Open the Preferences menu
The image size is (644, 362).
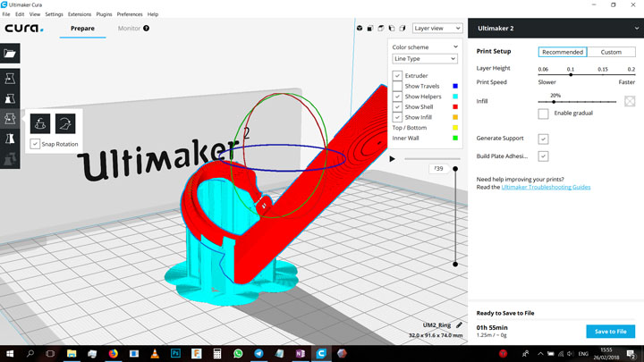click(130, 14)
